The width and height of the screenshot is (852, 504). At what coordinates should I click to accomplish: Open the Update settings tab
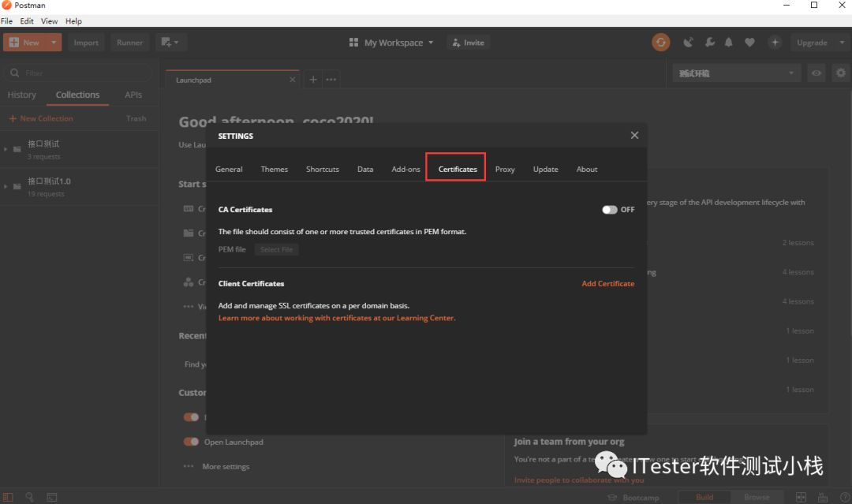point(546,170)
